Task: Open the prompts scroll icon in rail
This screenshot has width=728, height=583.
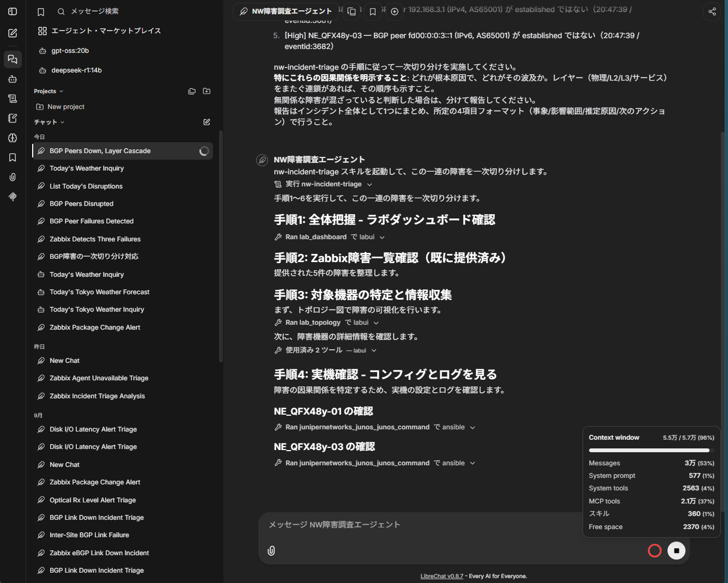Action: pyautogui.click(x=13, y=99)
